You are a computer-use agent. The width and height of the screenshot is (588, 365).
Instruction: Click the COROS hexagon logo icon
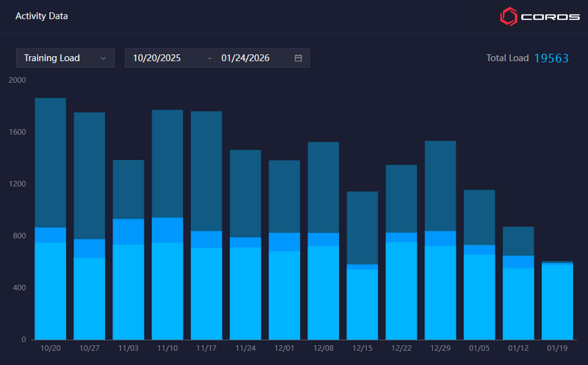pyautogui.click(x=509, y=17)
